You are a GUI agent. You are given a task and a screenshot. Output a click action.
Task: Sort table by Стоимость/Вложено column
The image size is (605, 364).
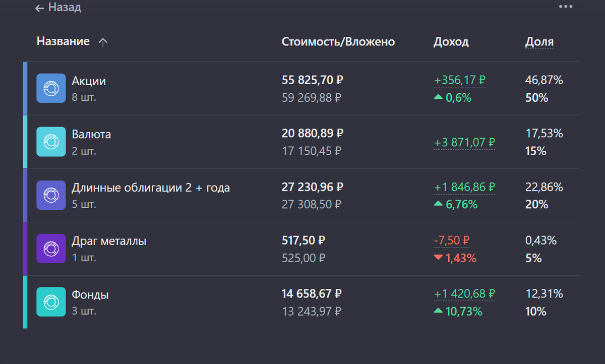tap(338, 42)
